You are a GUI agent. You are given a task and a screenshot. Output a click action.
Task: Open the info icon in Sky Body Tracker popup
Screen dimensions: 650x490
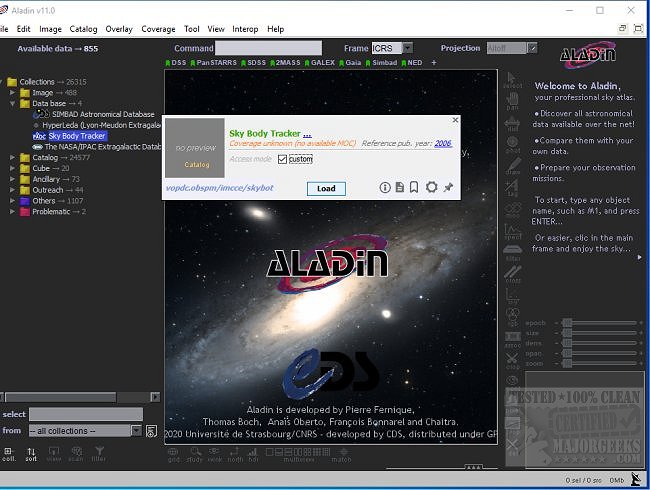[x=385, y=188]
